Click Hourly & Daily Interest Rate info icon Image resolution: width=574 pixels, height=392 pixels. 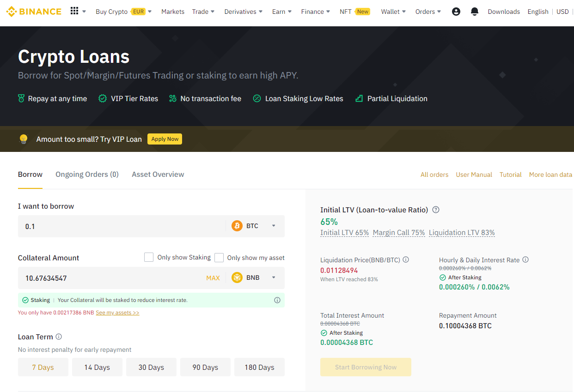click(x=525, y=260)
